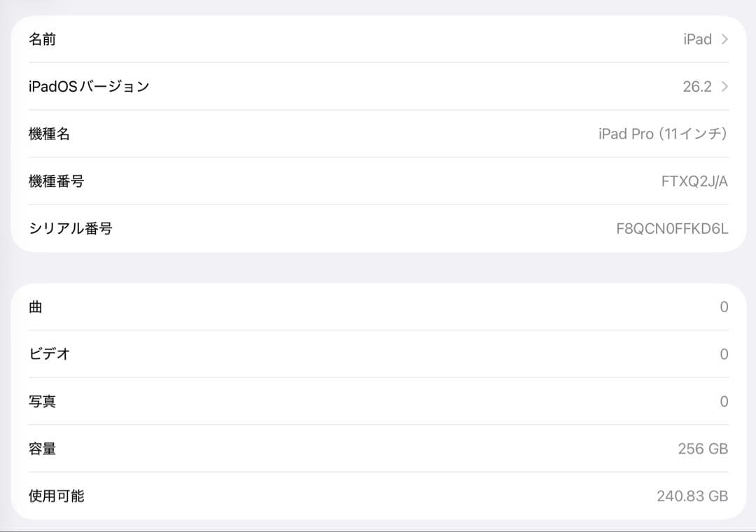
Task: Open the chevron beside version 26.2
Action: 724,87
